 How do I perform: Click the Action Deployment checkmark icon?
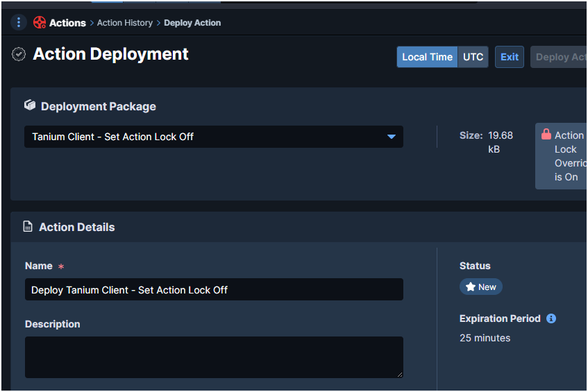pos(19,54)
